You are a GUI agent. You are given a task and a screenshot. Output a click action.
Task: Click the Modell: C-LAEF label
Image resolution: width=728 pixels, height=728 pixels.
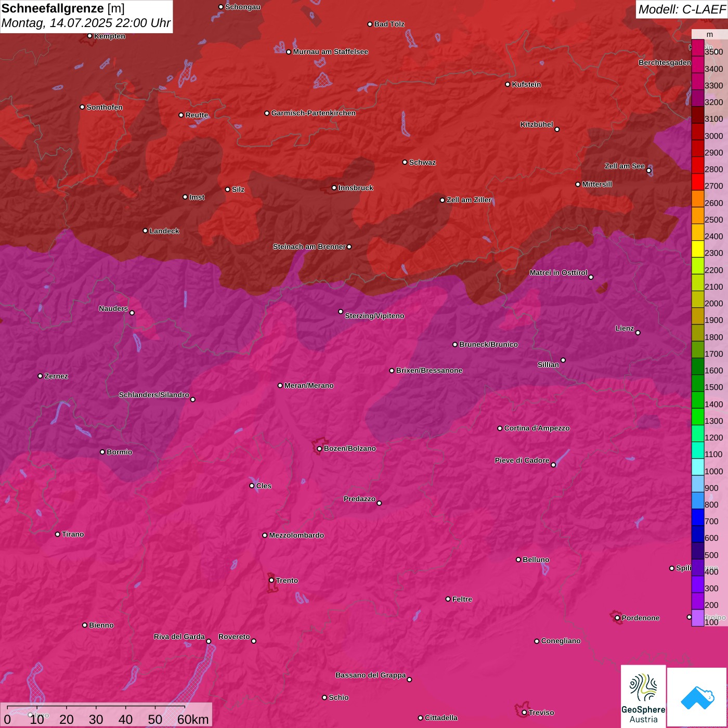(682, 9)
